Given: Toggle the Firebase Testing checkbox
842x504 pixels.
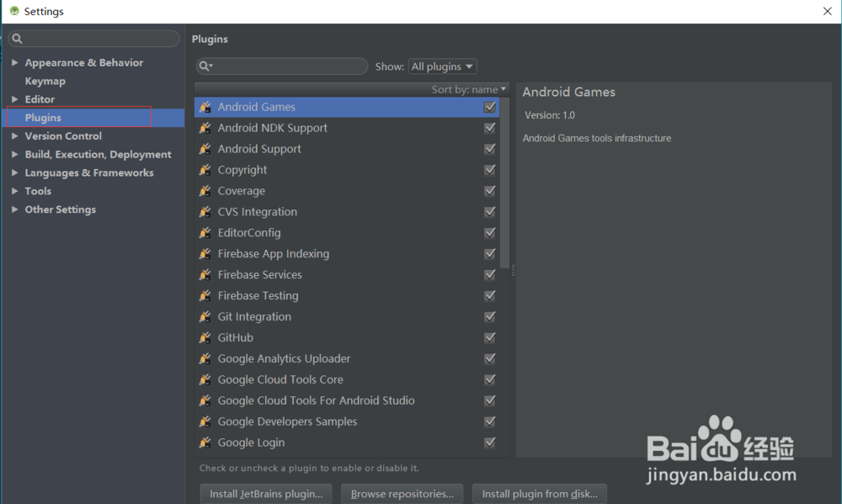Looking at the screenshot, I should tap(490, 295).
